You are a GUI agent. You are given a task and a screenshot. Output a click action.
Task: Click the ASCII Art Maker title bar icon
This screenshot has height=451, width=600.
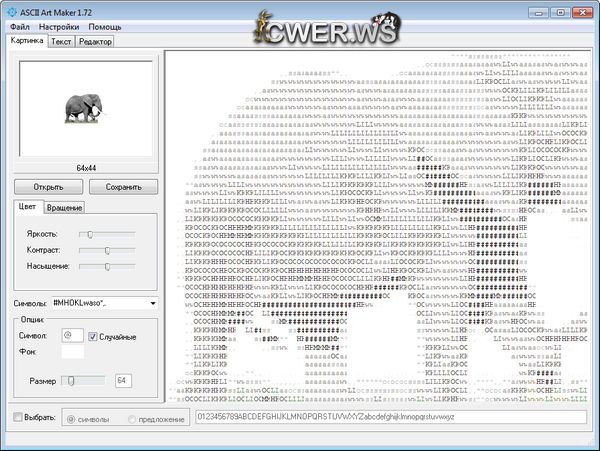click(12, 12)
